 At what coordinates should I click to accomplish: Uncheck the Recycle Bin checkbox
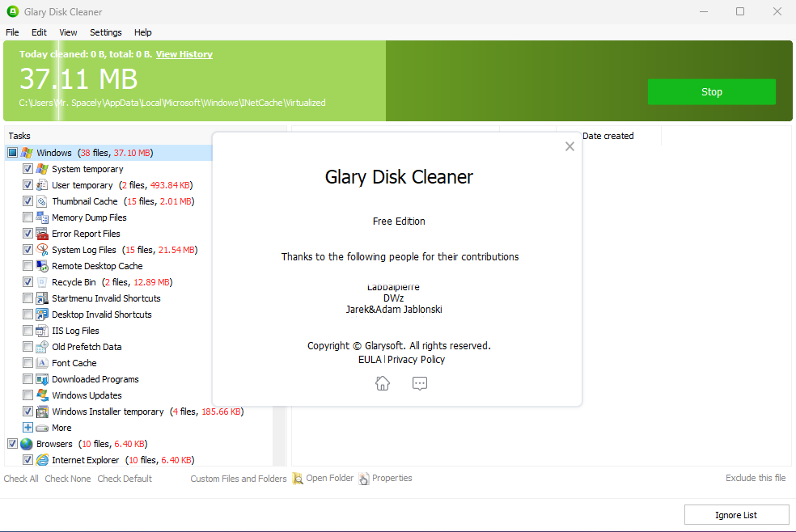click(x=28, y=282)
